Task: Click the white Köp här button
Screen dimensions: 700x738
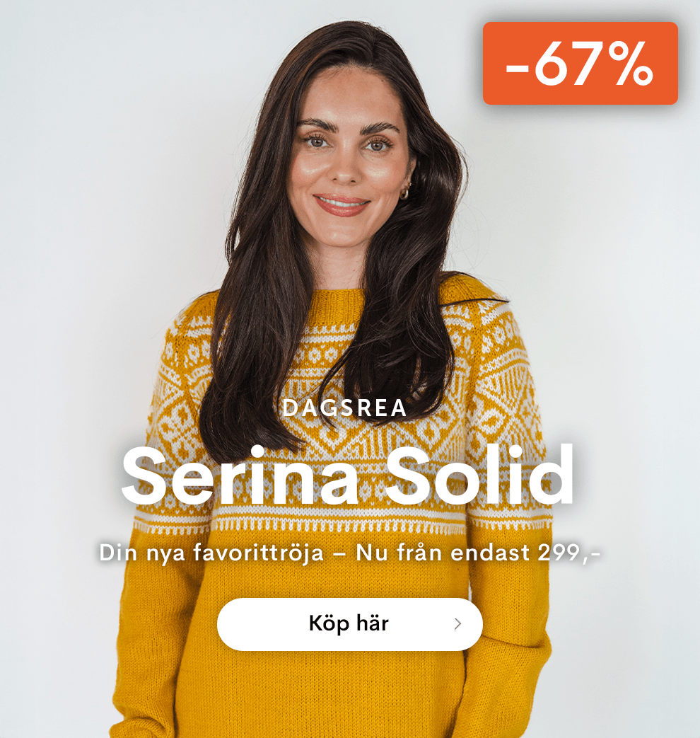Action: (x=349, y=624)
